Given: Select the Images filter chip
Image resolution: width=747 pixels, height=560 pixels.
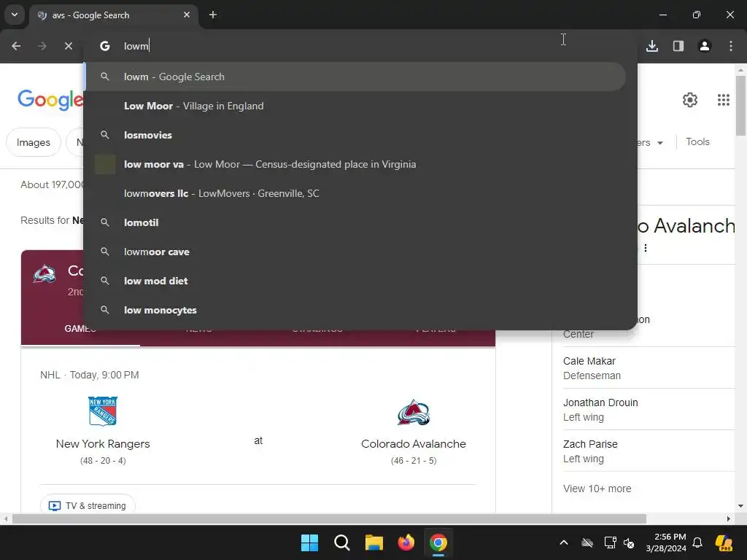Looking at the screenshot, I should (34, 142).
